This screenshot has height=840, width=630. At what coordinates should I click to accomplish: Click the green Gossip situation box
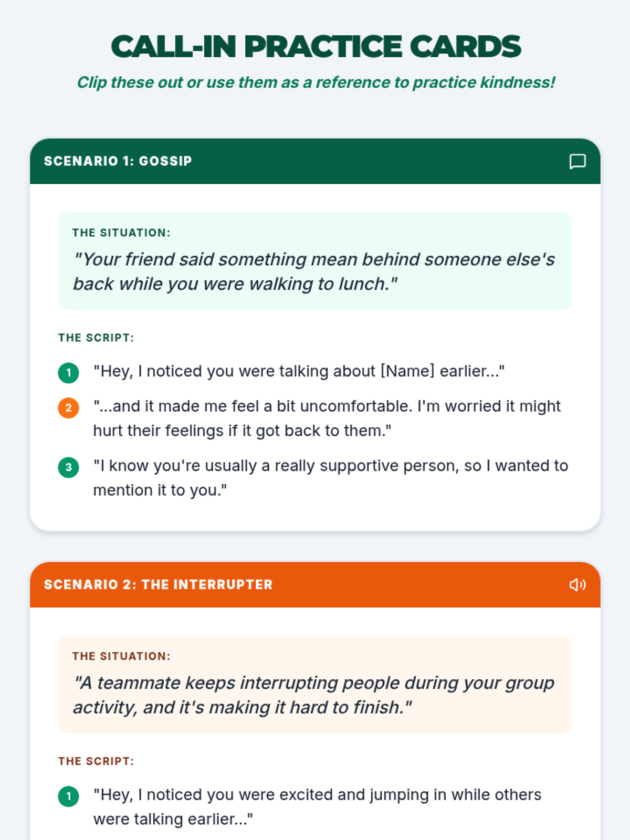point(315,261)
